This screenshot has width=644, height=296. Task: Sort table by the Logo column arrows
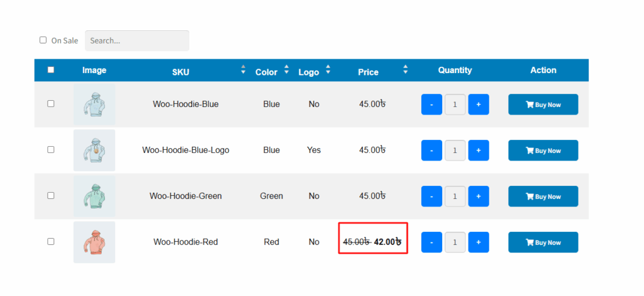[x=328, y=69]
